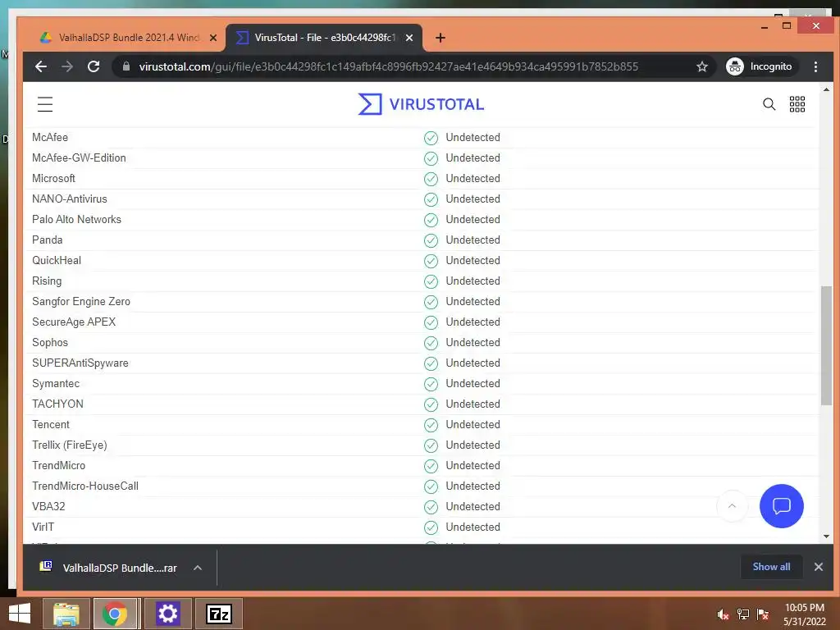
Task: Open the gear settings taskbar app
Action: (x=167, y=614)
